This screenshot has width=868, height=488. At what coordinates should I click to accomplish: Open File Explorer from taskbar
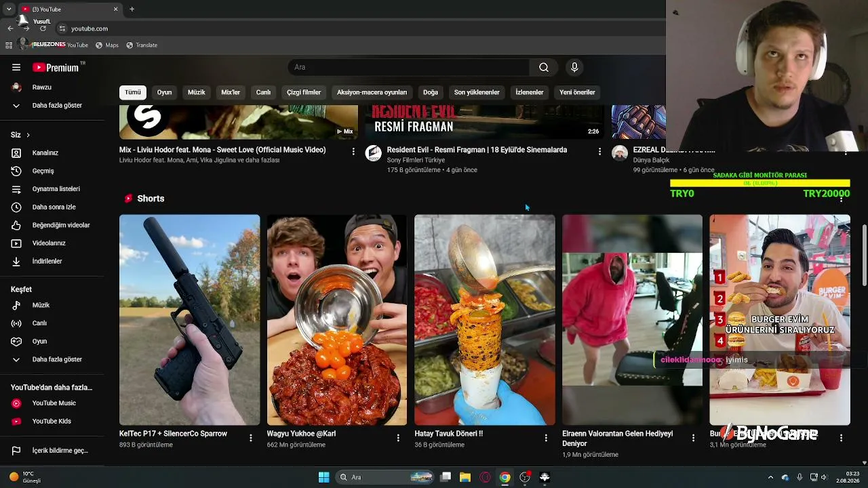[465, 477]
